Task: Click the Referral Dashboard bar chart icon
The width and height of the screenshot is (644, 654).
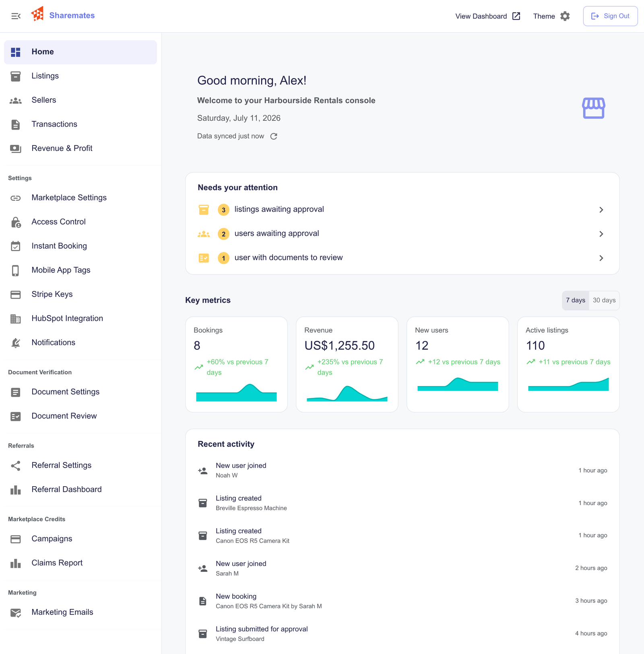Action: (16, 490)
